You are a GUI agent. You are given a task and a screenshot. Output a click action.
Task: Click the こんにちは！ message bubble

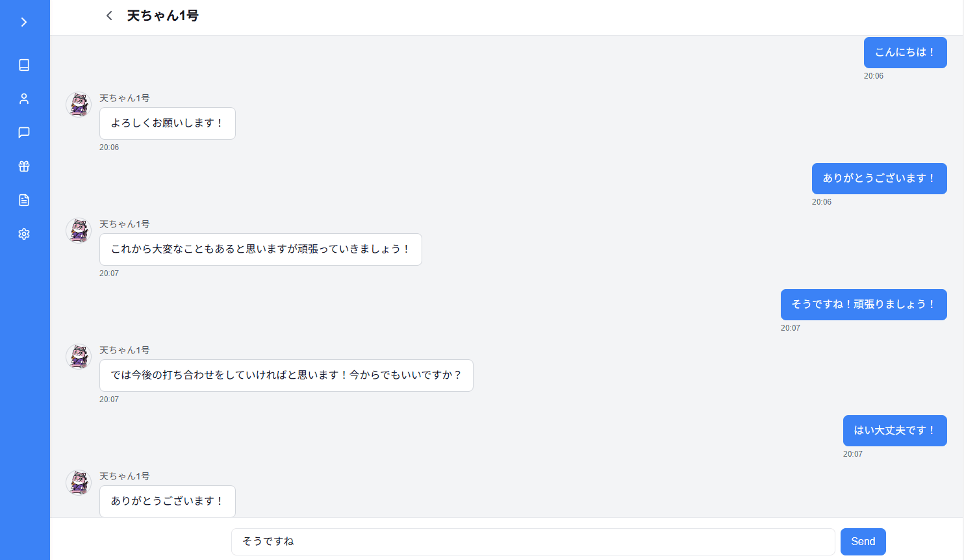coord(905,53)
